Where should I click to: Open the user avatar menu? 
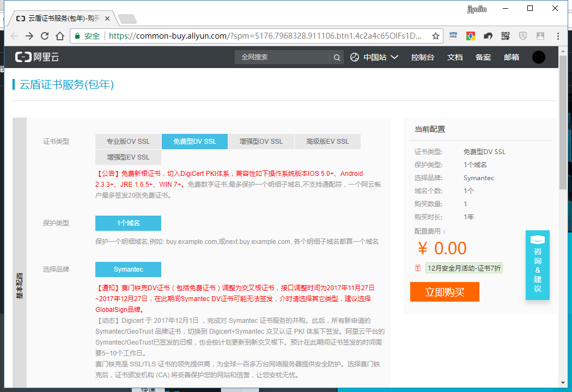coord(538,57)
